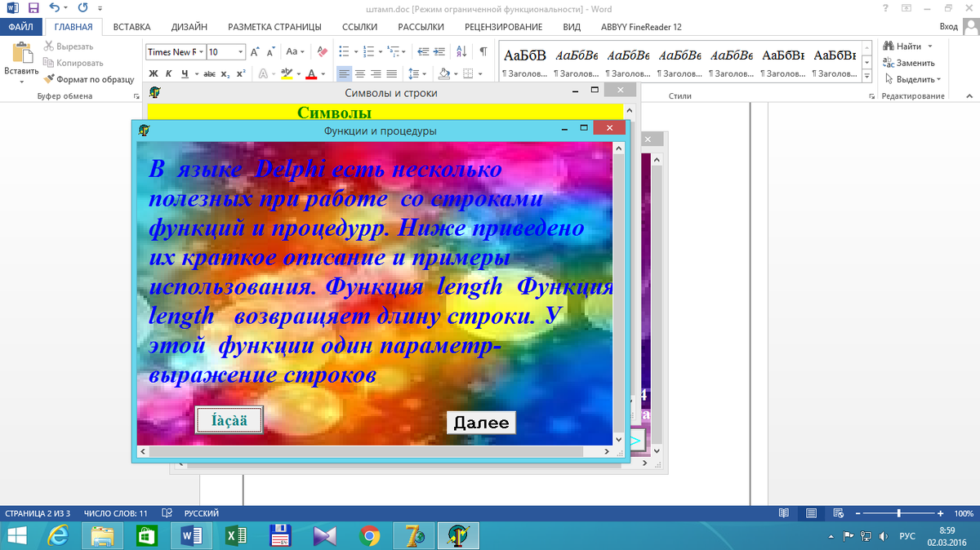Image resolution: width=980 pixels, height=550 pixels.
Task: Click the horizontal scrollbar of Функции и процедуры window
Action: [367, 451]
